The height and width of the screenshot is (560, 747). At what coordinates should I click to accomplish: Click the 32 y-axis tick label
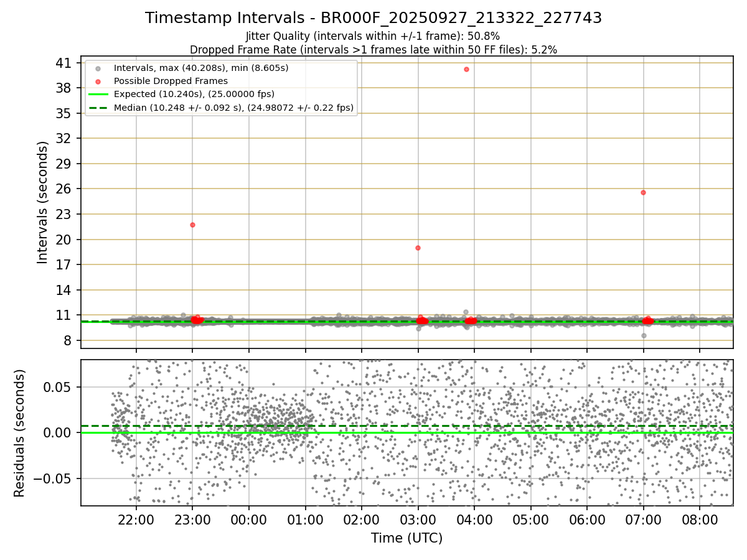[x=65, y=139]
